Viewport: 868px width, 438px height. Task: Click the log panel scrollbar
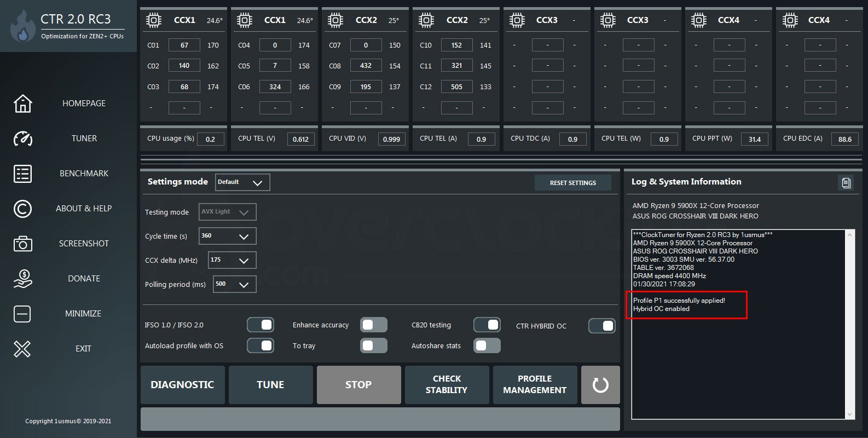849,325
